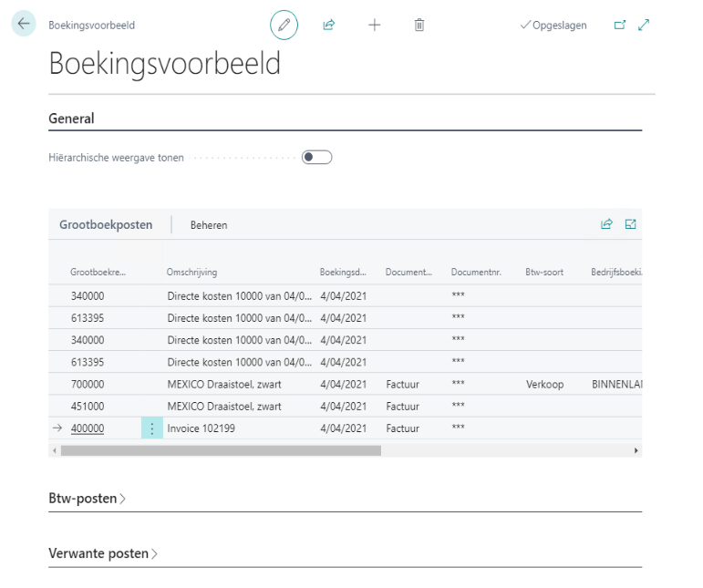Expand the Verwante posten section
The width and height of the screenshot is (703, 588).
(102, 553)
